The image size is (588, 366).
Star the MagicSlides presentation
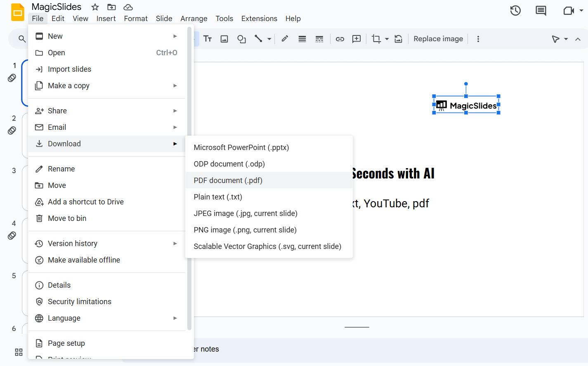click(x=95, y=7)
